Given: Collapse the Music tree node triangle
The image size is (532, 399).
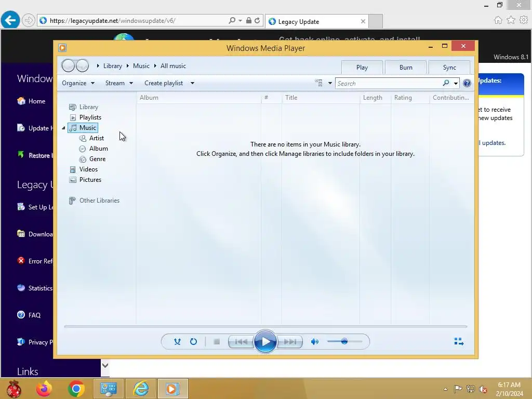Looking at the screenshot, I should pyautogui.click(x=63, y=128).
